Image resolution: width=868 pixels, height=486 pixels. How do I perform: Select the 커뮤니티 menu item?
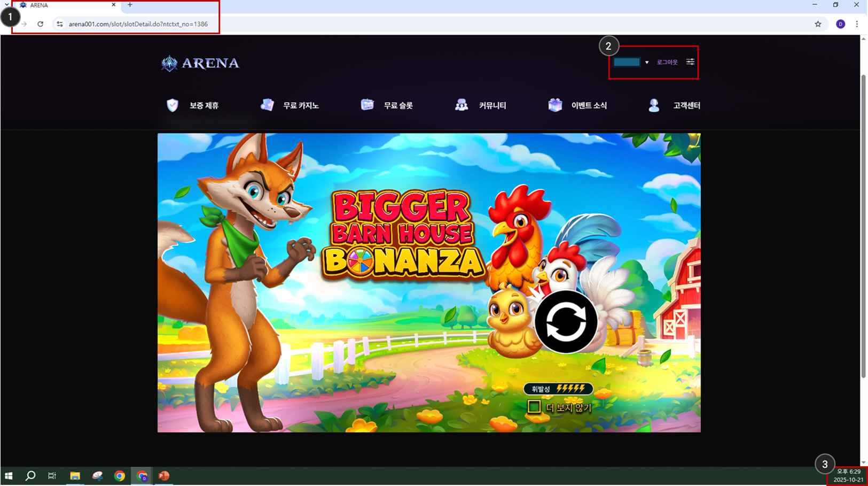pyautogui.click(x=492, y=106)
